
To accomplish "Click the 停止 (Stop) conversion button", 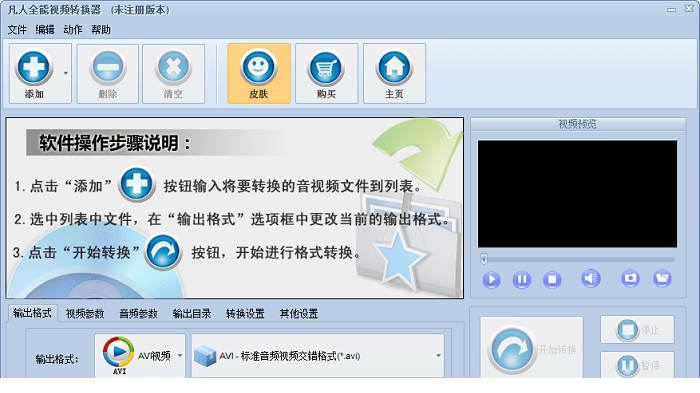I will click(x=637, y=330).
